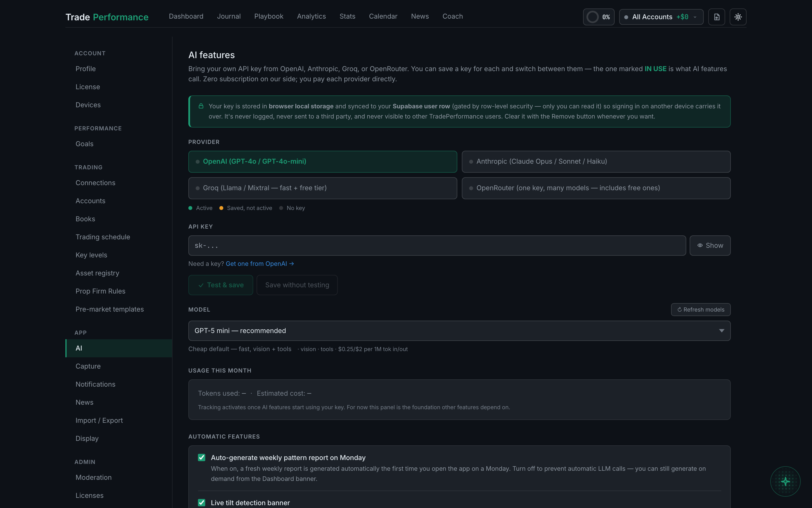Open Key levels settings
Viewport: 812px width, 508px height.
[x=119, y=255]
